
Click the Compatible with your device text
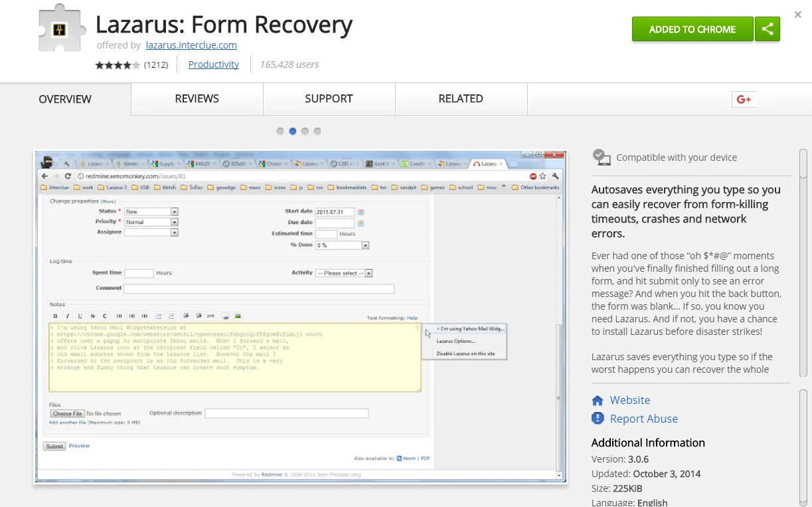pos(677,157)
